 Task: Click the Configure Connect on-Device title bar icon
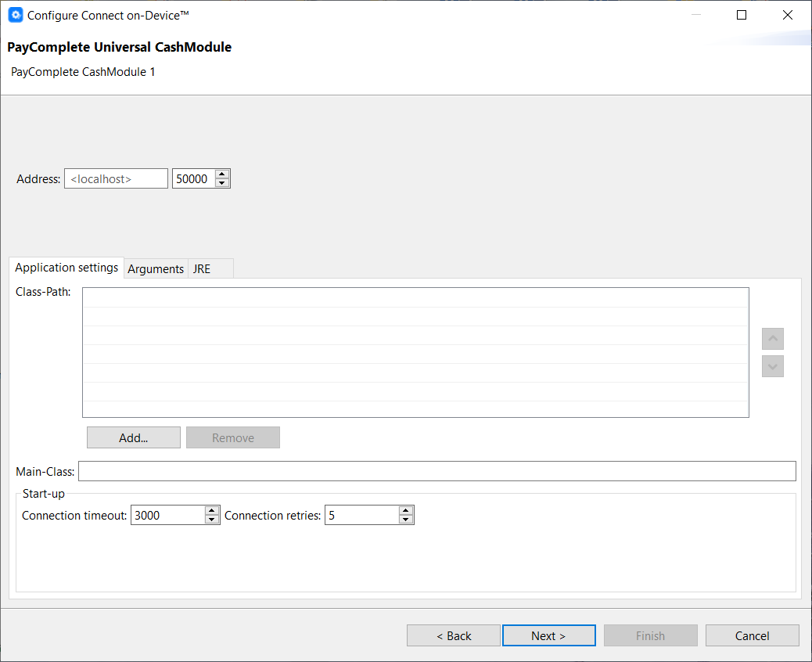coord(16,14)
